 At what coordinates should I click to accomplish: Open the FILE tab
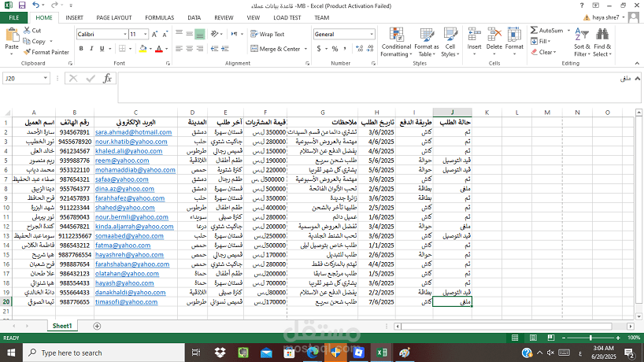pos(14,17)
